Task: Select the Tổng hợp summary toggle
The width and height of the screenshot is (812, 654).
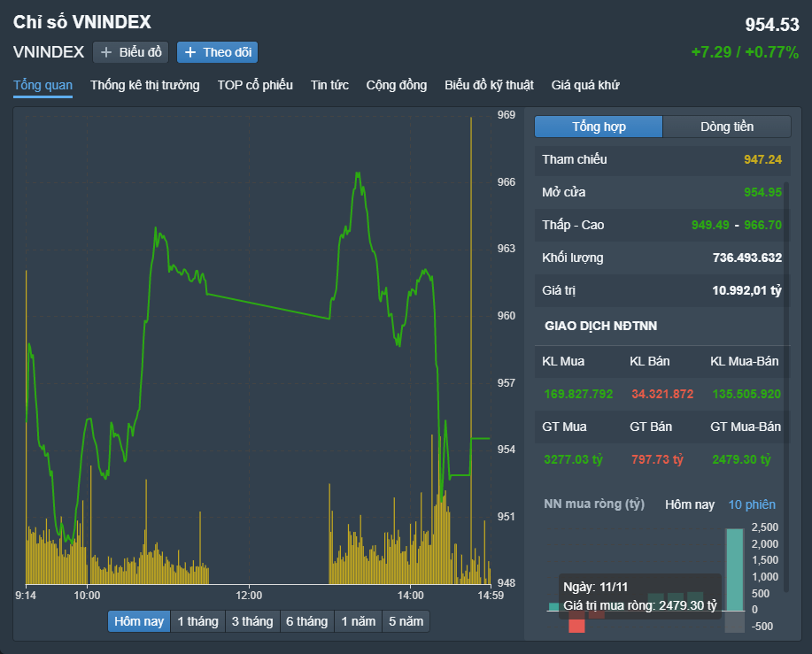Action: click(x=599, y=127)
